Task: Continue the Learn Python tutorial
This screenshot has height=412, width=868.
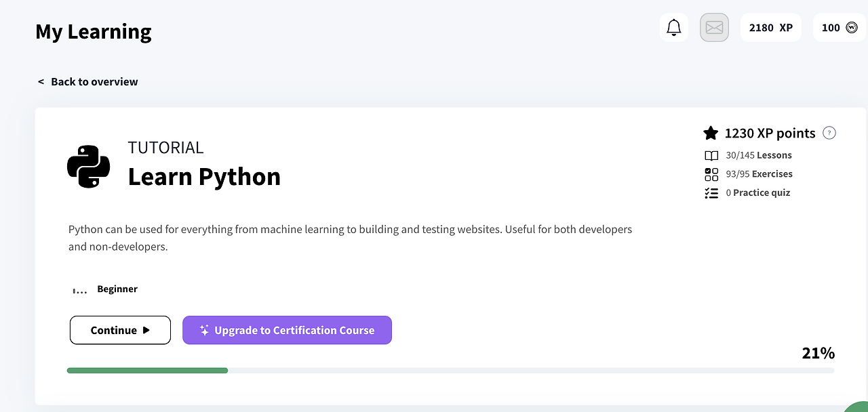Action: coord(120,330)
